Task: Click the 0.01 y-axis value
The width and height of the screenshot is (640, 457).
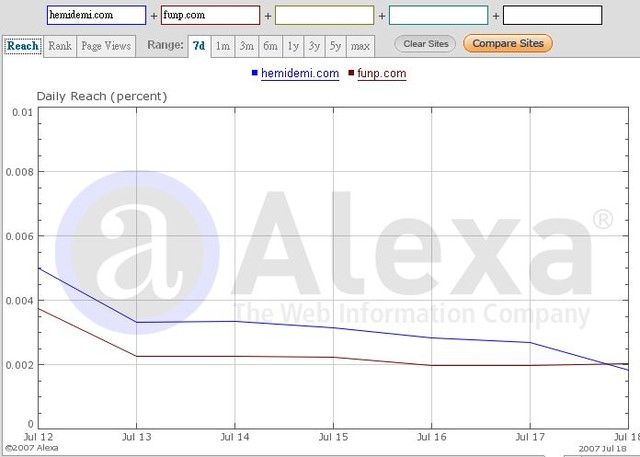Action: [x=22, y=112]
